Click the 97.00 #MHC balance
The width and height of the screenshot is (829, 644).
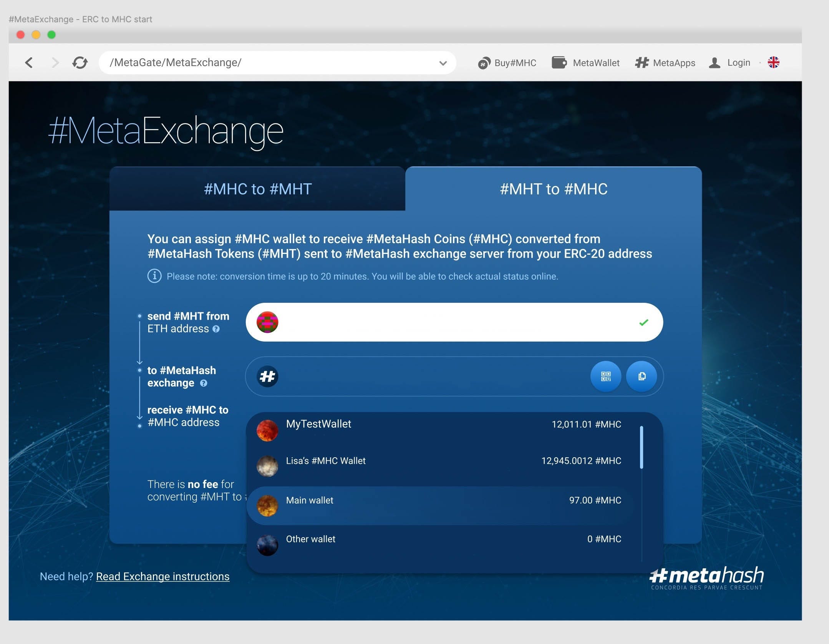pyautogui.click(x=595, y=500)
